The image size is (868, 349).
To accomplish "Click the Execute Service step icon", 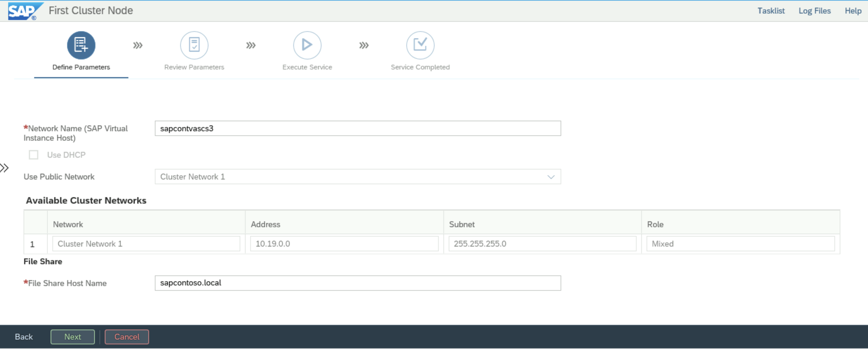I will 307,45.
